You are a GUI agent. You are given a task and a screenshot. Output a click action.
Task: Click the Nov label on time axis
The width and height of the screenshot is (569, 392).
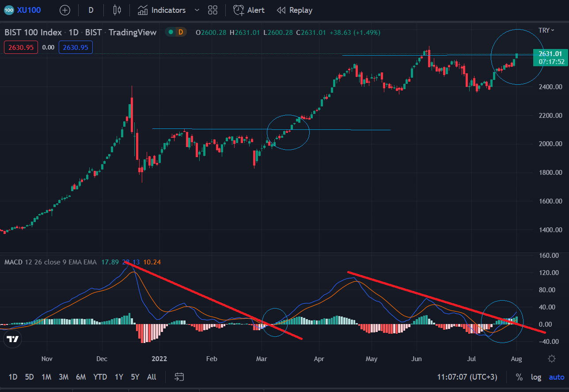(47, 359)
